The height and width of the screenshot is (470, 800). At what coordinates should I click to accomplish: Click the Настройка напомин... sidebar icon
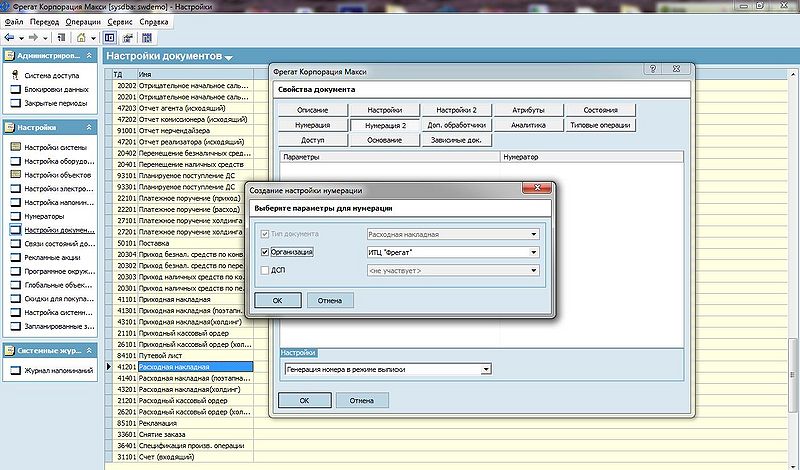pyautogui.click(x=16, y=202)
